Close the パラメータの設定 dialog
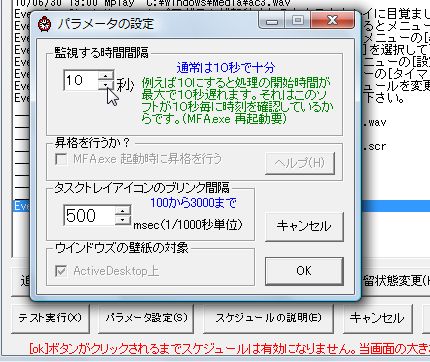 [x=332, y=21]
